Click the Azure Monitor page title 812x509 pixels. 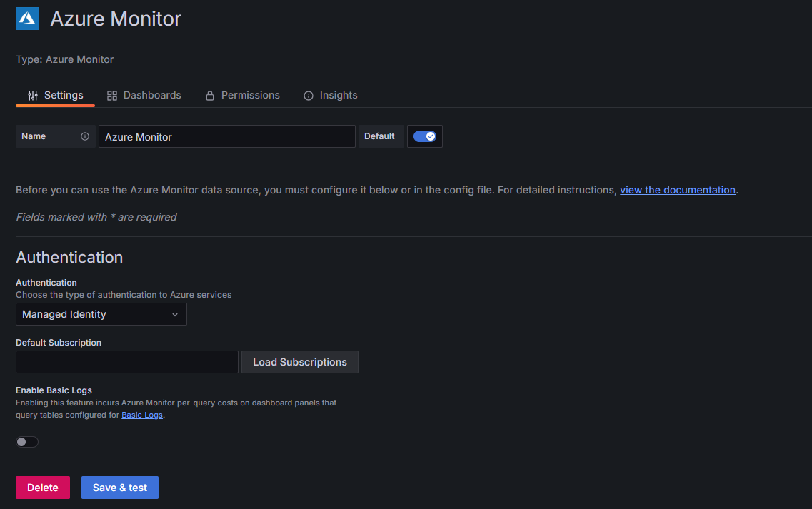(x=116, y=19)
